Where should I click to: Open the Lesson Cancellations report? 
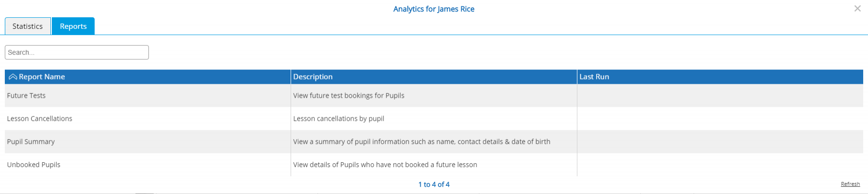(39, 119)
